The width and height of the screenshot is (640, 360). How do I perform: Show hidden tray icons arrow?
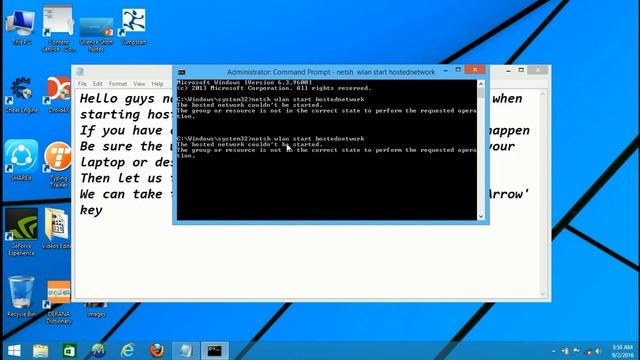[x=553, y=351]
